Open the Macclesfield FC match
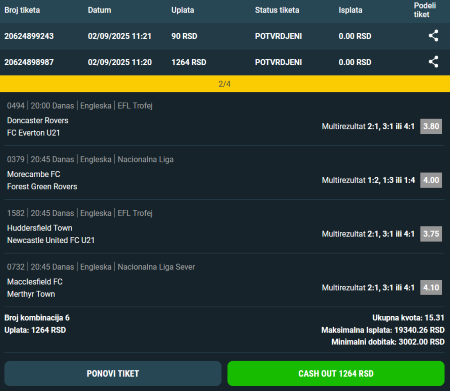The width and height of the screenshot is (450, 391). click(35, 282)
